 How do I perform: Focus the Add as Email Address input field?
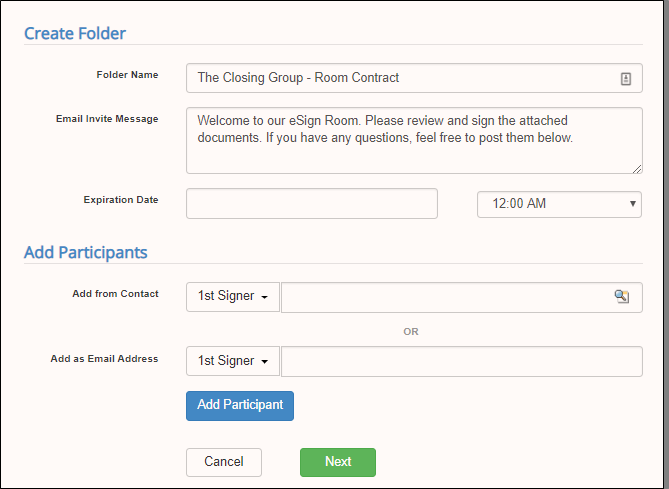point(461,361)
